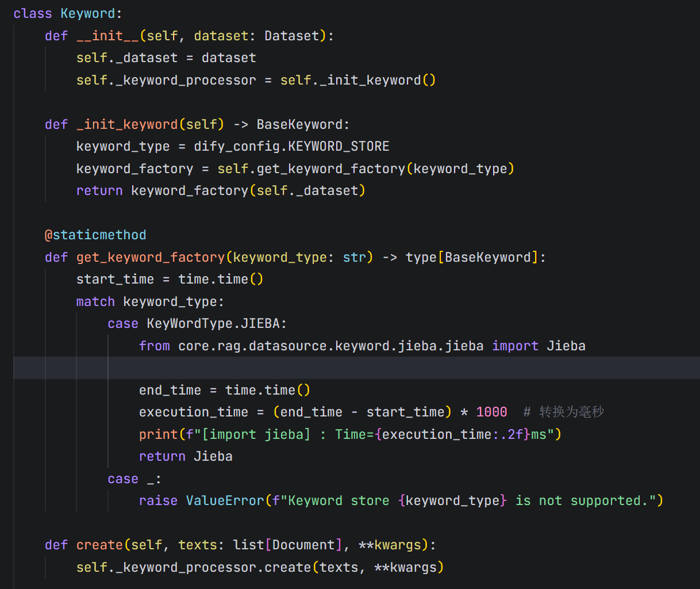Click the 'return Jieba' line
Screen dimensions: 700x589
[x=186, y=456]
